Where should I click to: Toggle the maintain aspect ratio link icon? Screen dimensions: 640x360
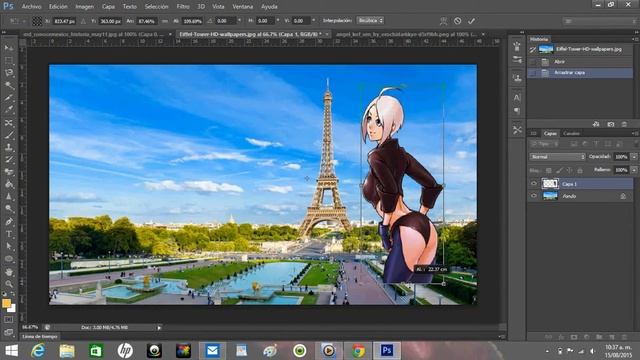click(165, 20)
